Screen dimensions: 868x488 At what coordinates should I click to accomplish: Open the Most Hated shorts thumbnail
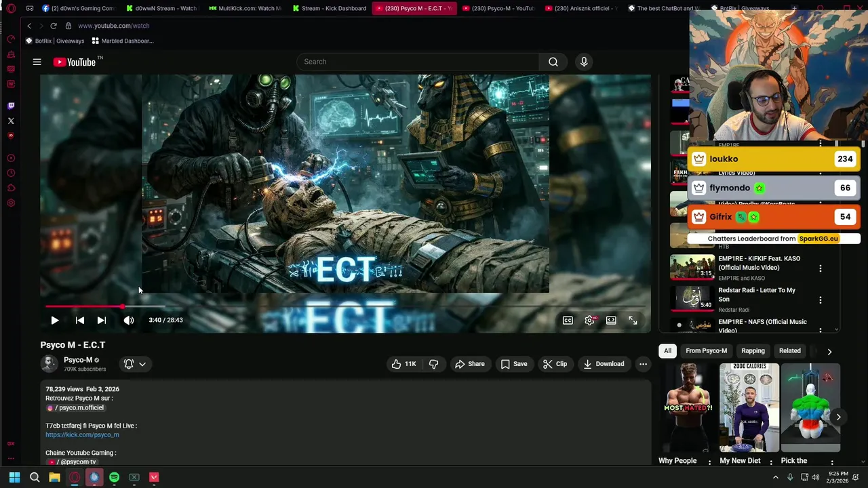coord(688,407)
